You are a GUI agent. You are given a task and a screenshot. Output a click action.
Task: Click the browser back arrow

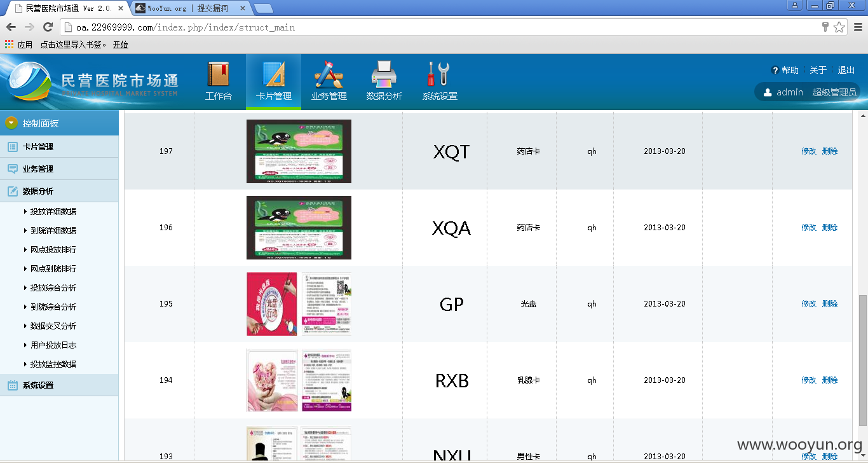tap(11, 27)
